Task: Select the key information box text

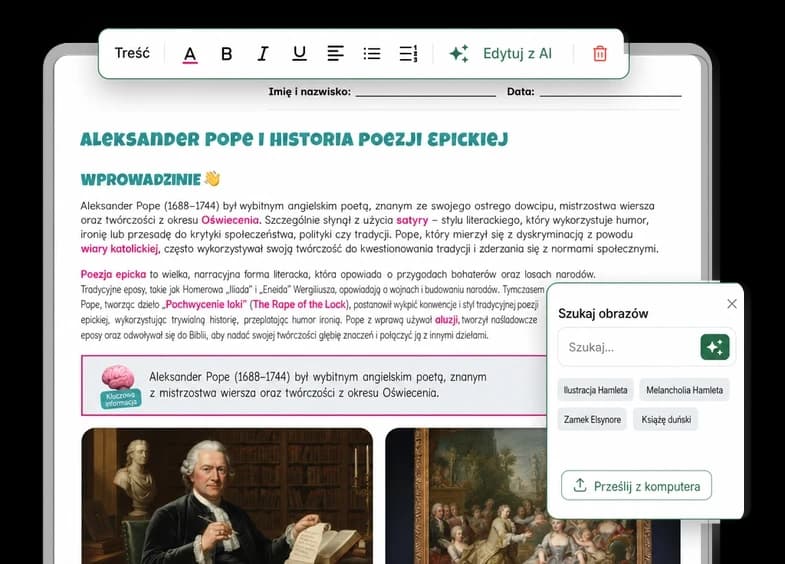Action: [317, 385]
